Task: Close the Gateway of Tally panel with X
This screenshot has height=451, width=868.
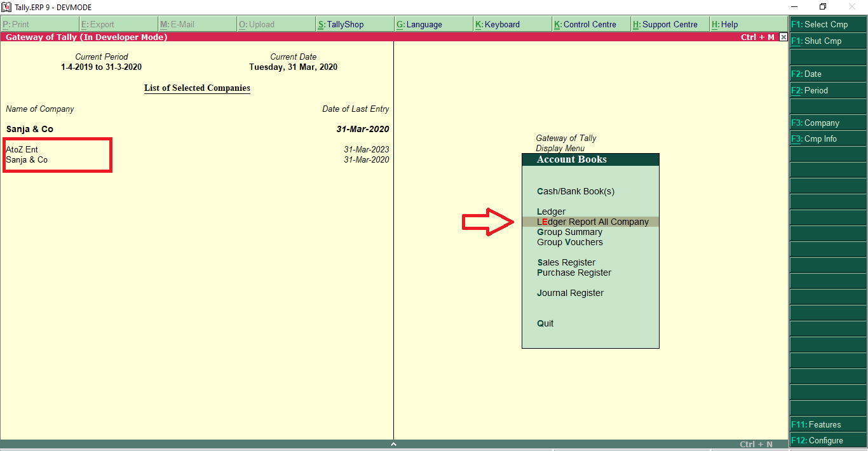Action: pyautogui.click(x=783, y=37)
